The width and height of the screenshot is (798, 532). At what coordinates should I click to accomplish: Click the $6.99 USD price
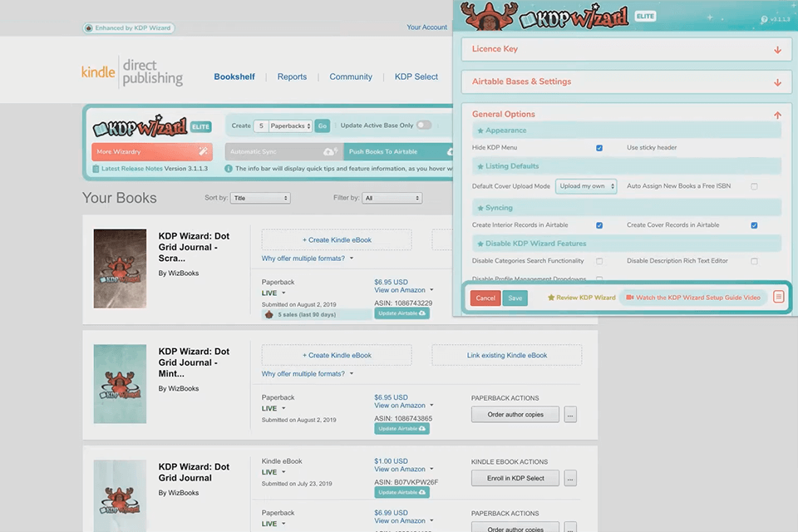391,513
